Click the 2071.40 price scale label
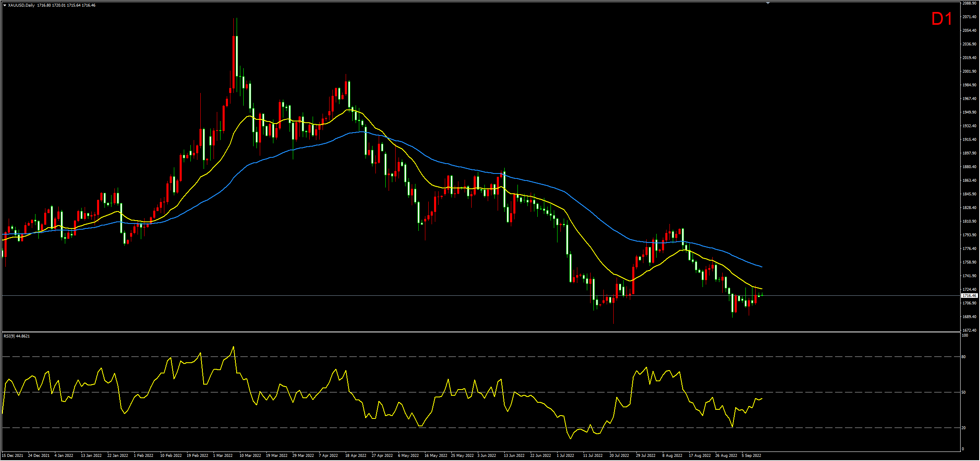Screen dimensions: 980x461 969,17
